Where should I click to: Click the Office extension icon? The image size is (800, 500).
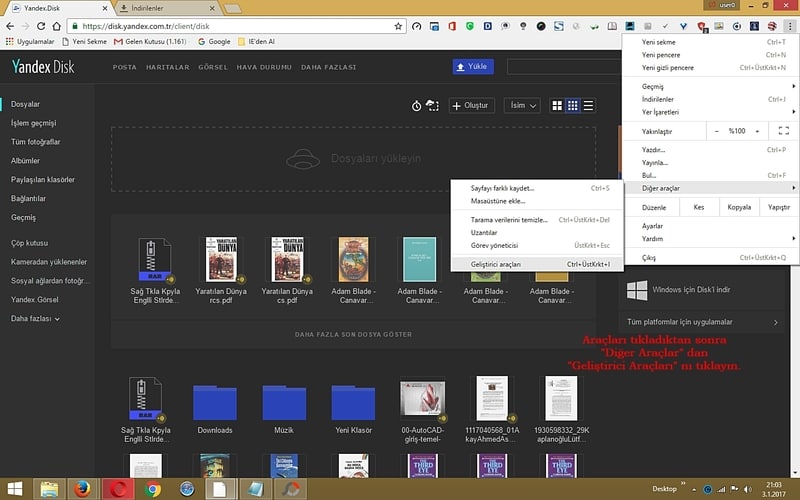click(x=452, y=26)
